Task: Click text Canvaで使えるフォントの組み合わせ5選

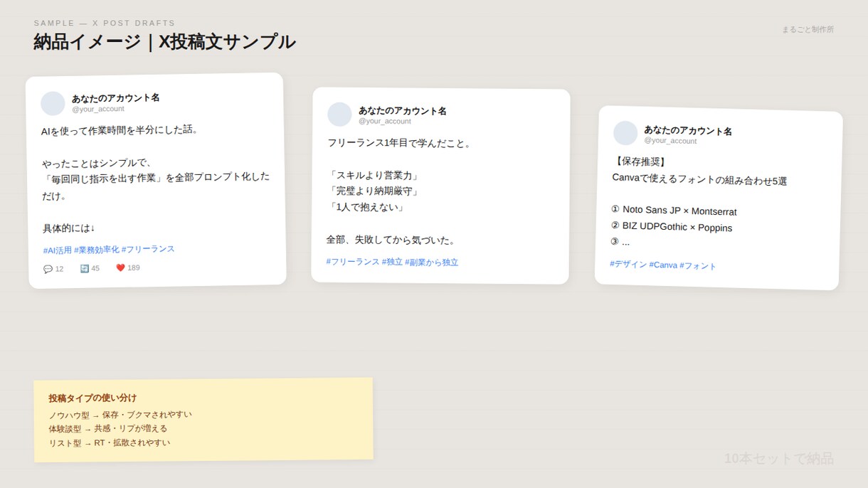Action: point(699,179)
